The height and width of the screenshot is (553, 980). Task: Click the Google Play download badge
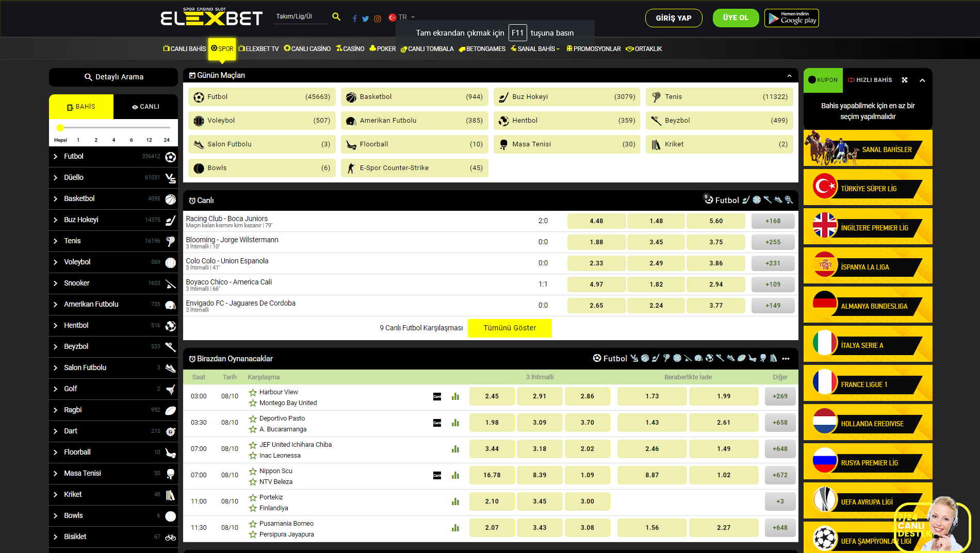pyautogui.click(x=791, y=18)
